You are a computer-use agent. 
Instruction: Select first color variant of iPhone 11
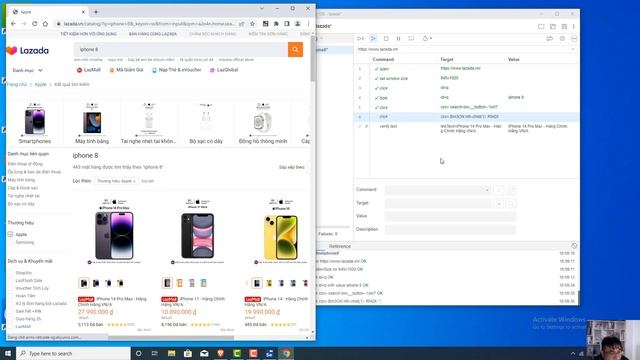click(x=167, y=282)
